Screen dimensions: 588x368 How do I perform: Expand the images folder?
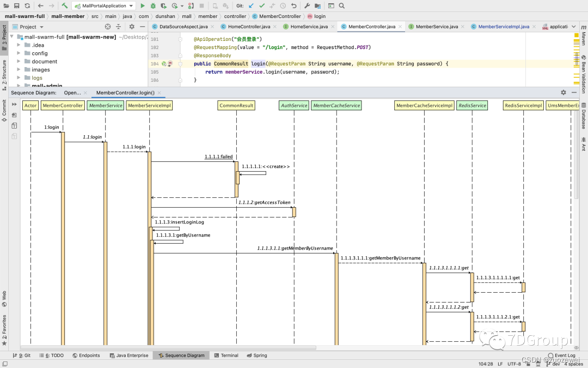[19, 69]
